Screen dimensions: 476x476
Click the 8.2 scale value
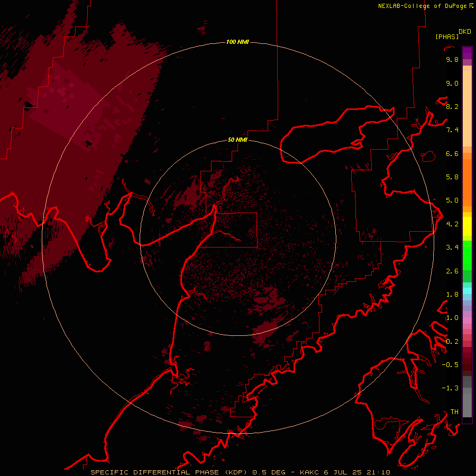coord(452,106)
